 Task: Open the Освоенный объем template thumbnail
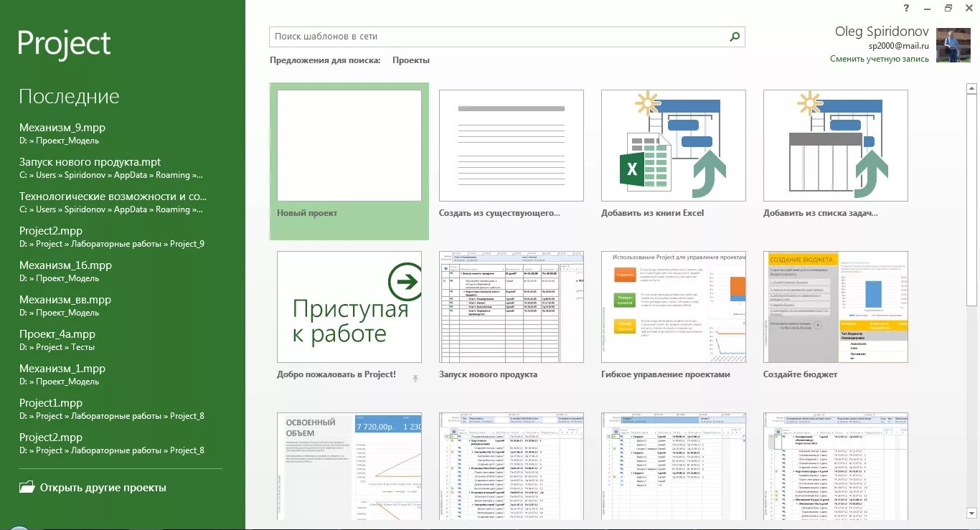click(349, 466)
